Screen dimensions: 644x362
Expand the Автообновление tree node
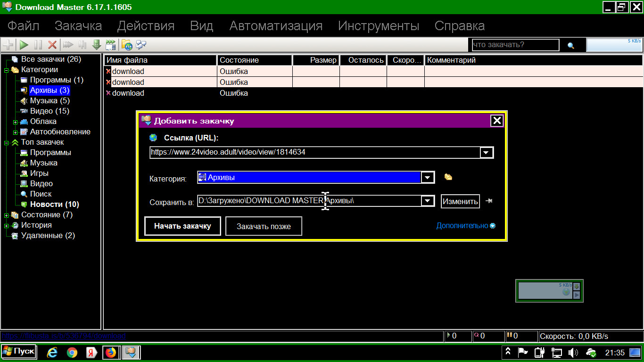16,132
